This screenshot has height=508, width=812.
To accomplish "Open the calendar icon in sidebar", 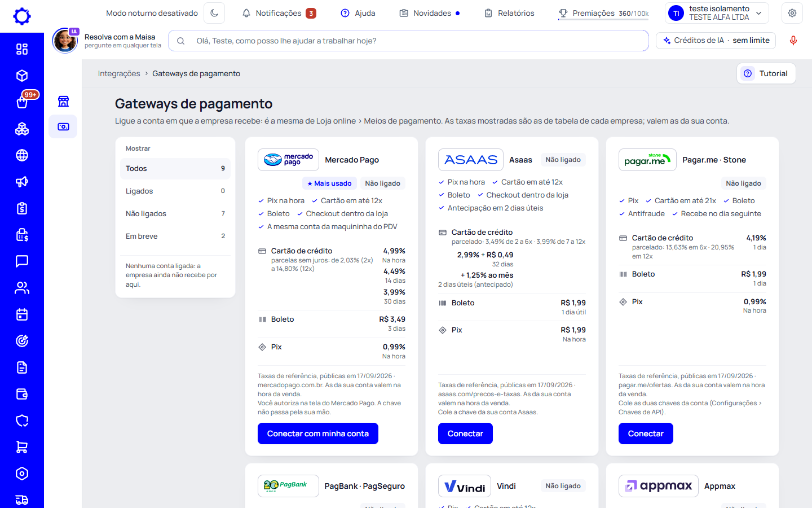I will tap(22, 314).
